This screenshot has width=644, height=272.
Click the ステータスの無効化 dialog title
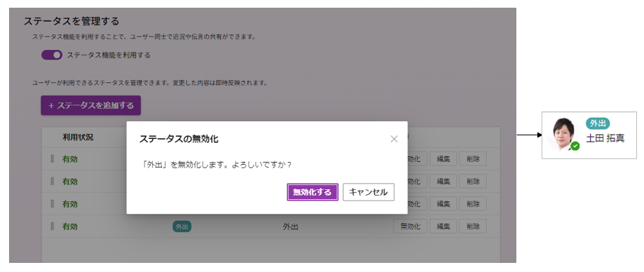click(x=179, y=139)
